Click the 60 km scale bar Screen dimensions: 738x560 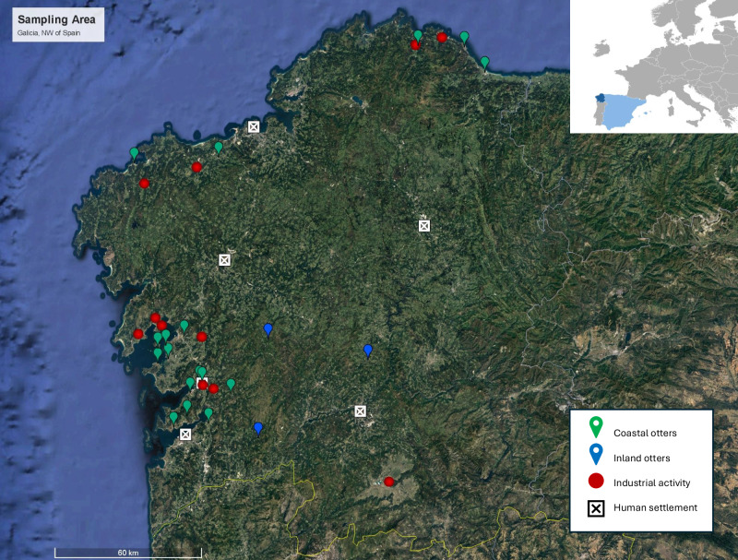point(128,552)
